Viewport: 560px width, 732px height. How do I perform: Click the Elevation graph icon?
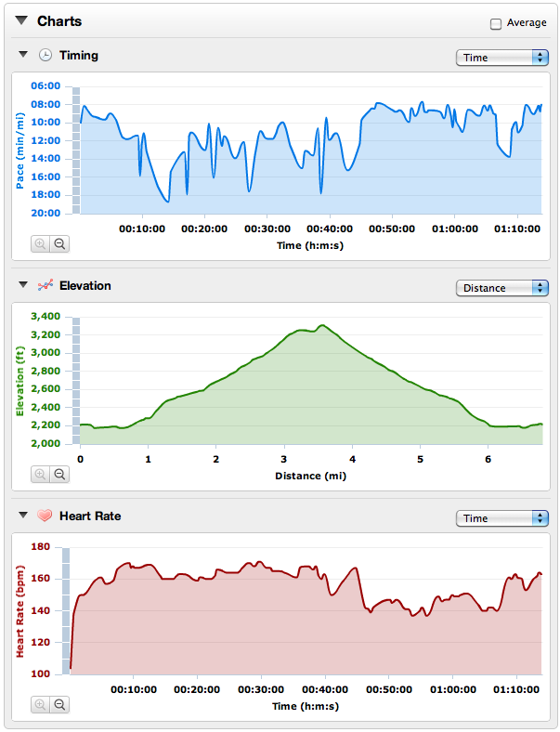[46, 285]
